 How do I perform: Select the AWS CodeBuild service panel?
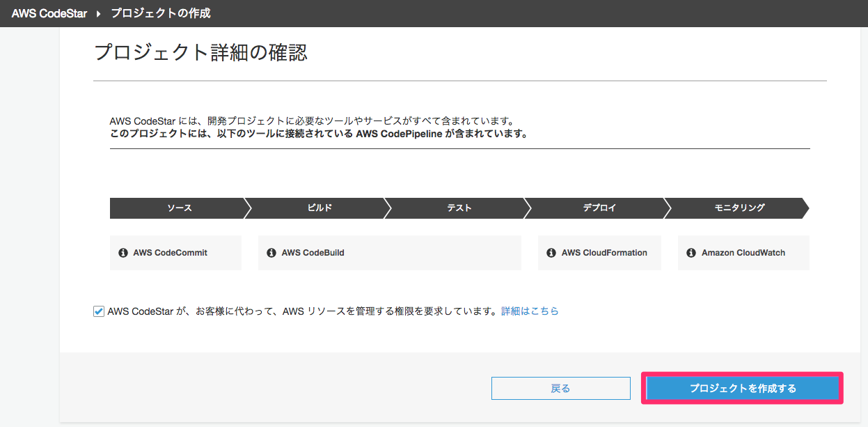pyautogui.click(x=390, y=253)
